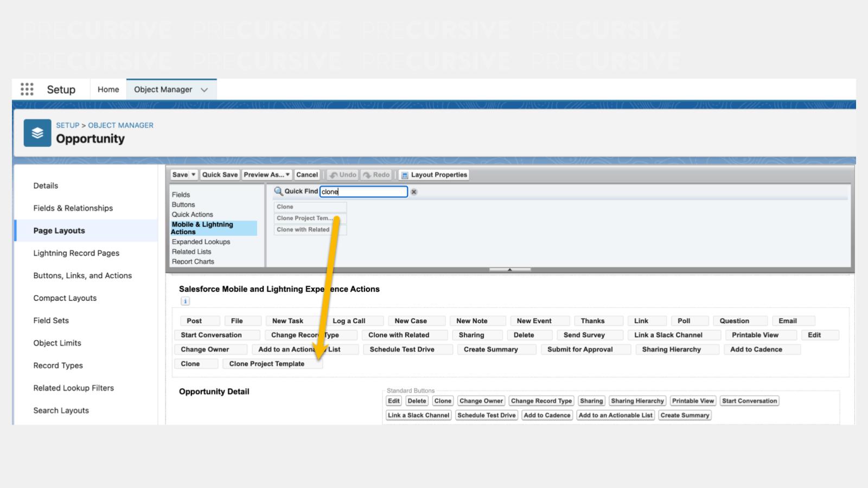Open Fields & Relationships in the sidebar

point(73,208)
